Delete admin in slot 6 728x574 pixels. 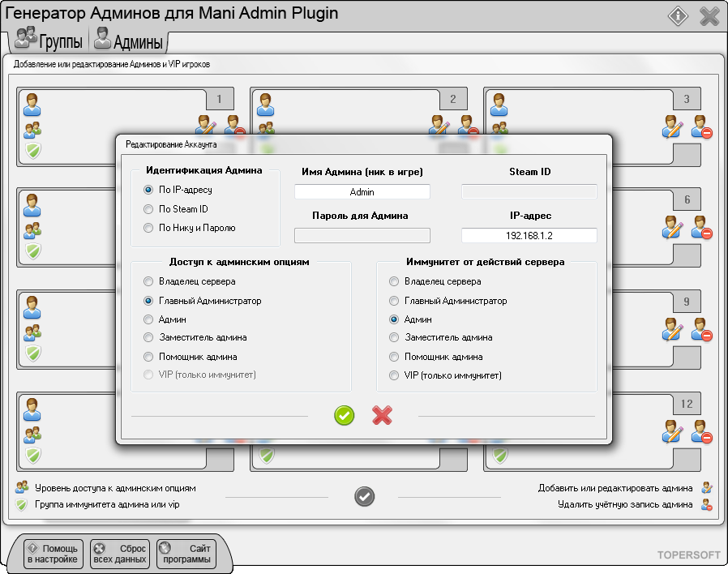click(x=701, y=227)
